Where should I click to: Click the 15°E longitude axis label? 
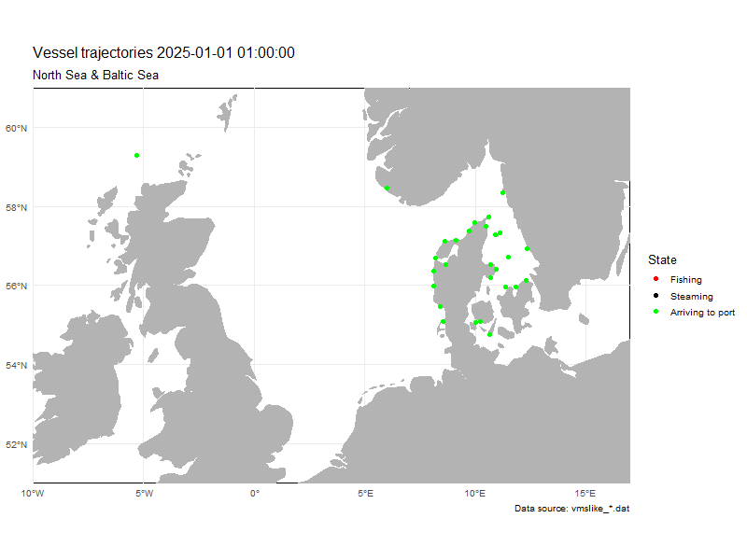tap(585, 493)
